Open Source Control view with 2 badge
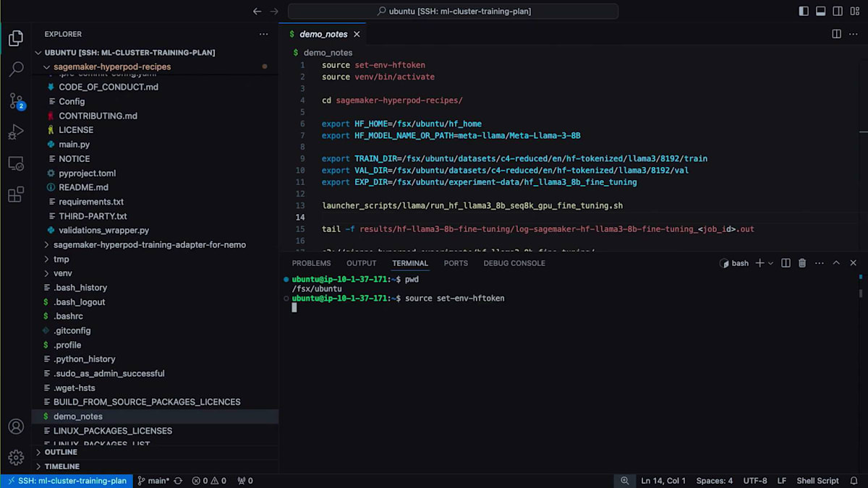 point(16,101)
